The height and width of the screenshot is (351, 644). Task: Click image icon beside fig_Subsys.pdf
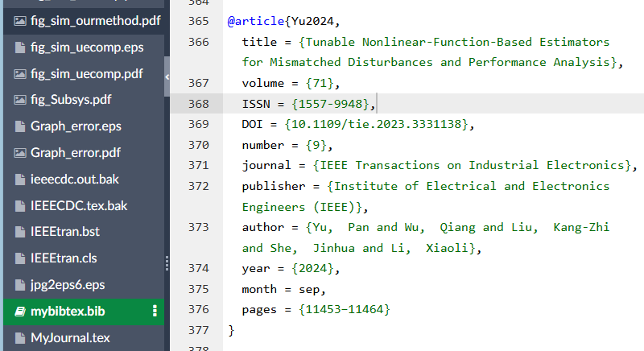point(20,100)
